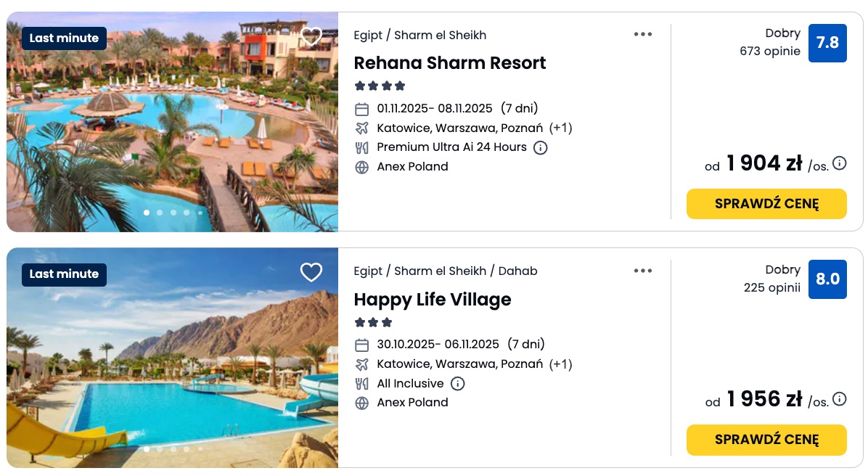868x476 pixels.
Task: Show info about All Inclusive board
Action: (x=458, y=384)
